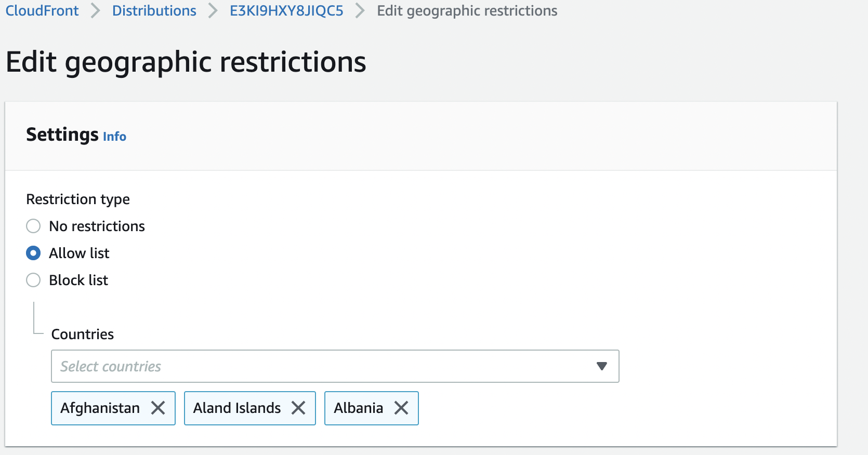The image size is (868, 455).
Task: Select the No restrictions radio button
Action: (33, 226)
